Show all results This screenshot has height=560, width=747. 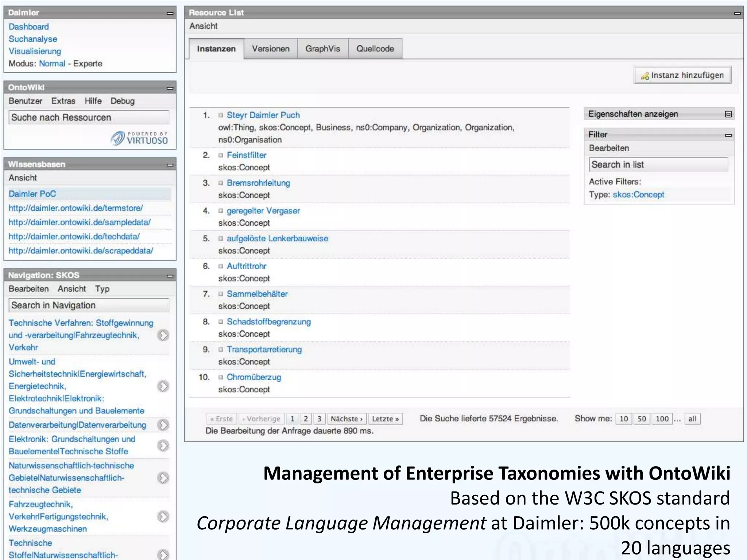pyautogui.click(x=692, y=419)
